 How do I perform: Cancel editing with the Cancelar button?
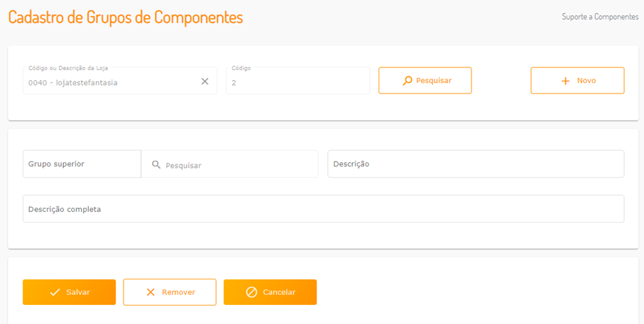tap(270, 292)
